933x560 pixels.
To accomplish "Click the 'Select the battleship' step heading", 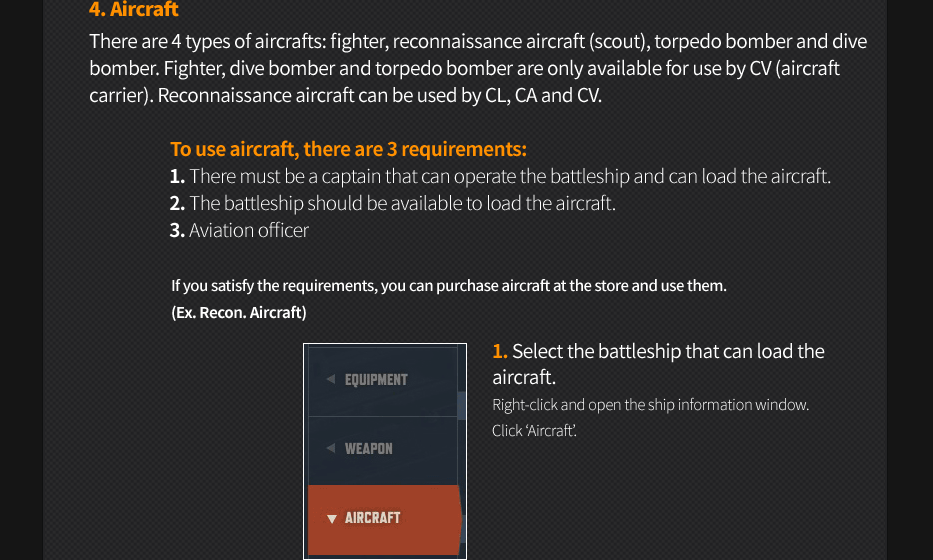I will [x=668, y=351].
